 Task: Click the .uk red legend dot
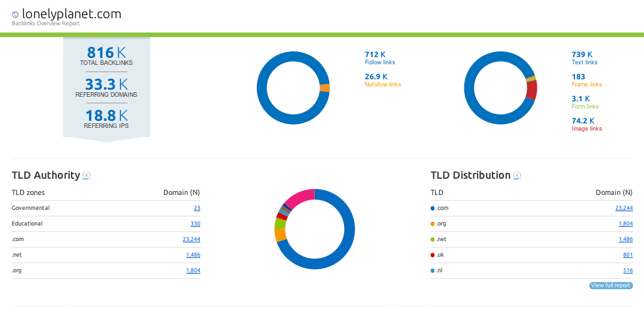pos(433,255)
